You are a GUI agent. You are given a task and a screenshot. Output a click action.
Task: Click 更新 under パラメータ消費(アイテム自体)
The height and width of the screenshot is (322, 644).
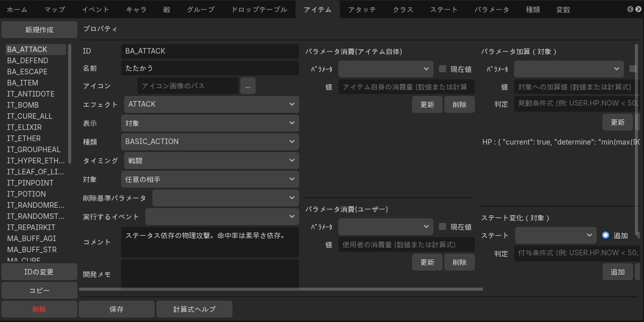pyautogui.click(x=427, y=105)
